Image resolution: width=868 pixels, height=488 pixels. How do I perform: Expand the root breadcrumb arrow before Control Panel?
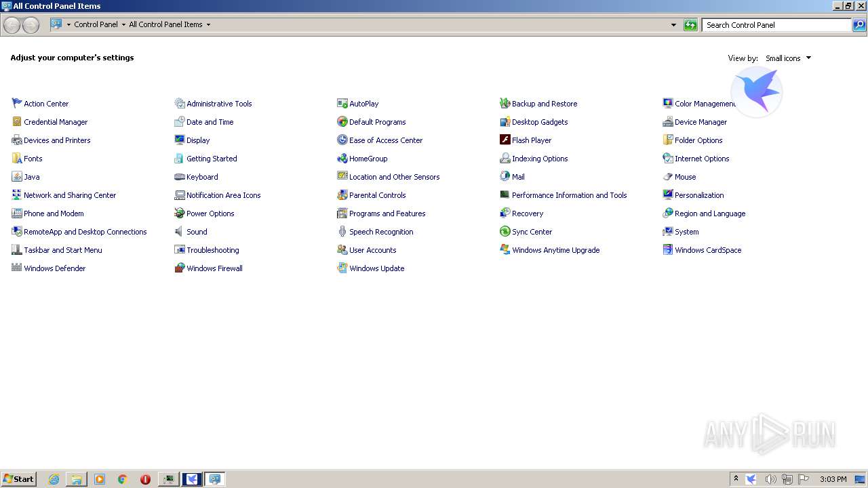(68, 24)
